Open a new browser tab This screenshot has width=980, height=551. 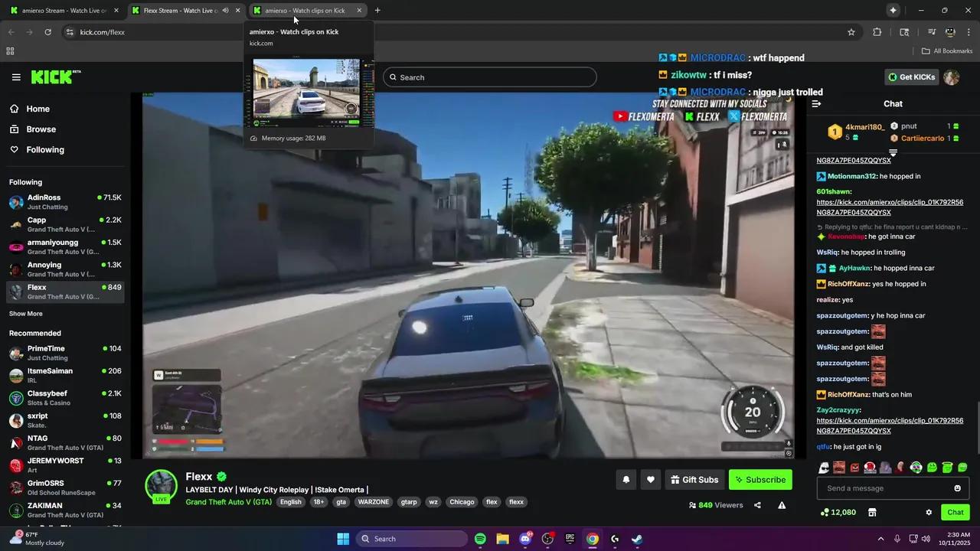pyautogui.click(x=377, y=11)
